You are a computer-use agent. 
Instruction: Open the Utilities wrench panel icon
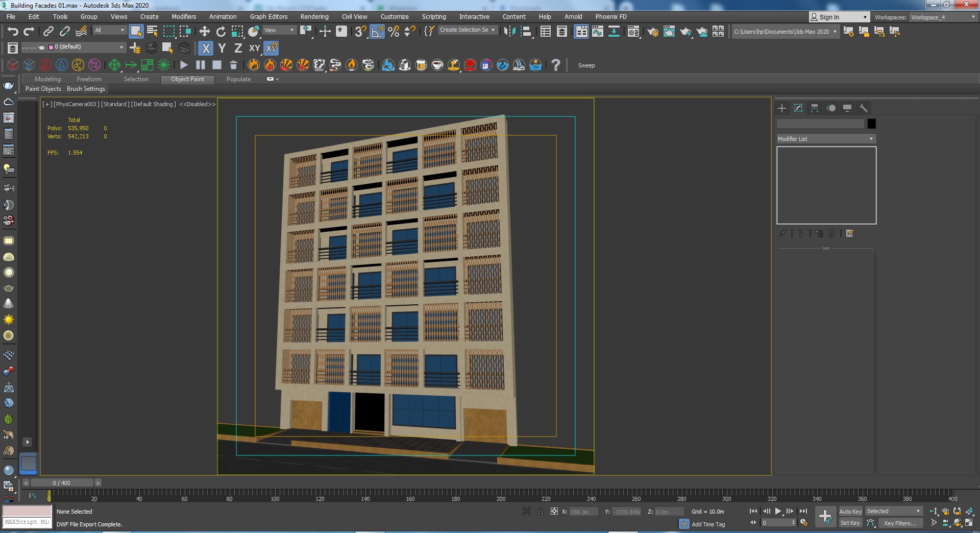[864, 108]
